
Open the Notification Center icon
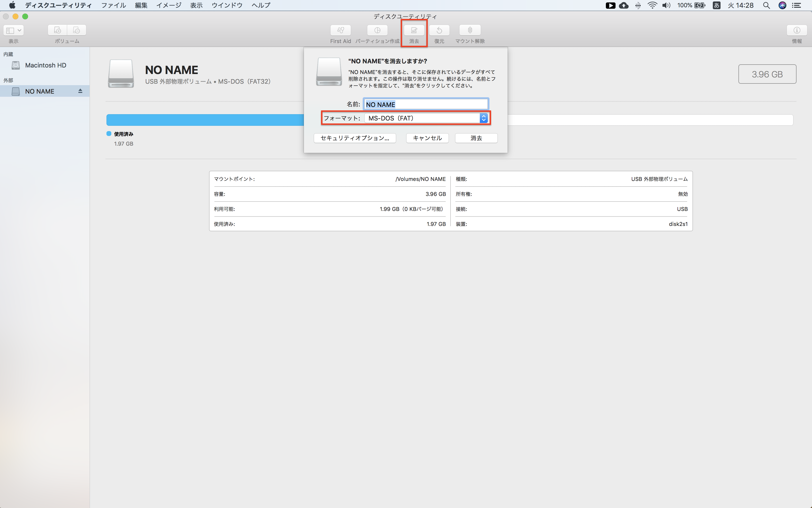point(797,5)
